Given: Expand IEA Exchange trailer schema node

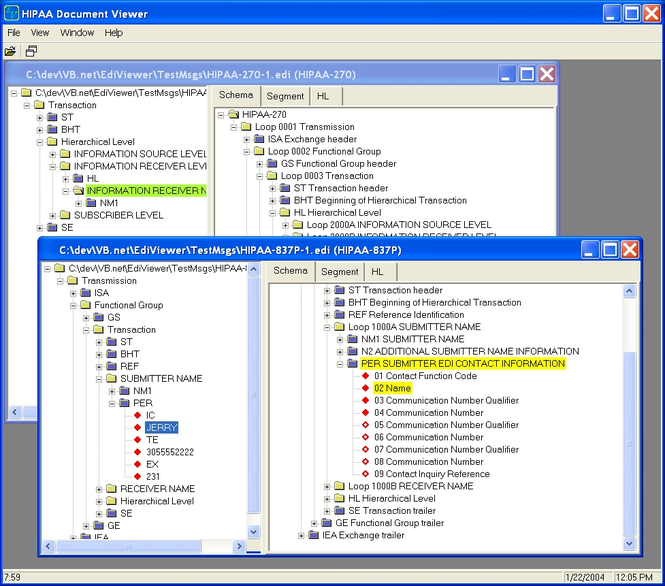Looking at the screenshot, I should [x=301, y=536].
